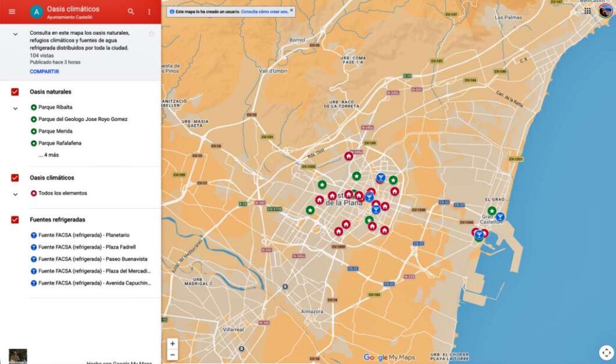Select Fuente FACSA - Paseo Buenavista entry

(x=94, y=259)
